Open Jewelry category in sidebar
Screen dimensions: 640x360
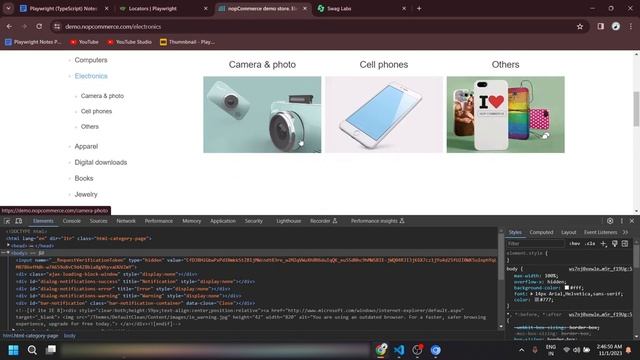coord(86,194)
